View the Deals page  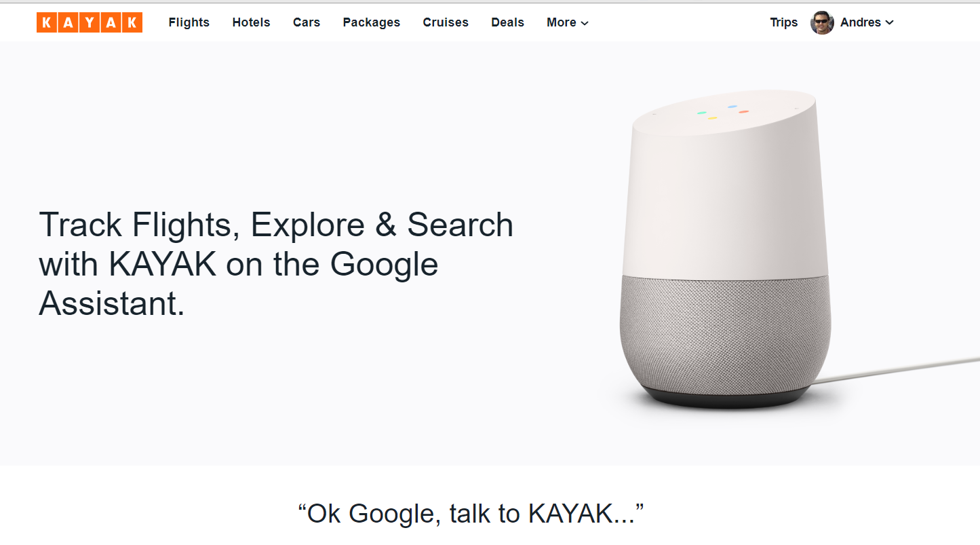tap(508, 22)
